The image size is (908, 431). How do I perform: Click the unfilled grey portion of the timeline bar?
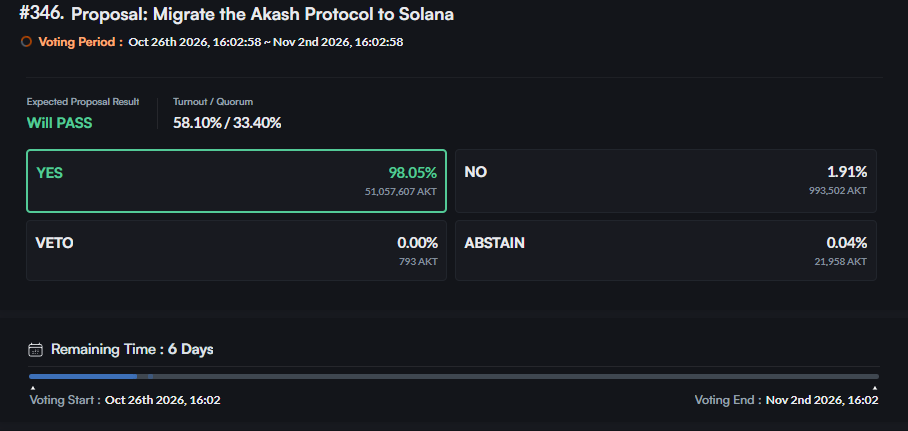tap(515, 377)
